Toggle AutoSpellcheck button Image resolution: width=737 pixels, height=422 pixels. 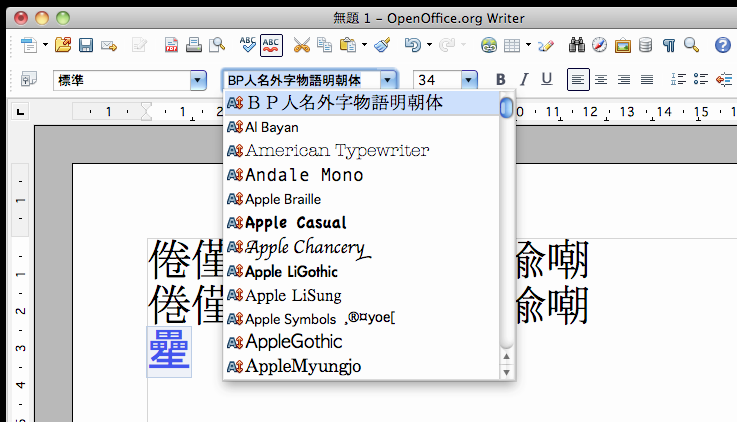point(271,45)
